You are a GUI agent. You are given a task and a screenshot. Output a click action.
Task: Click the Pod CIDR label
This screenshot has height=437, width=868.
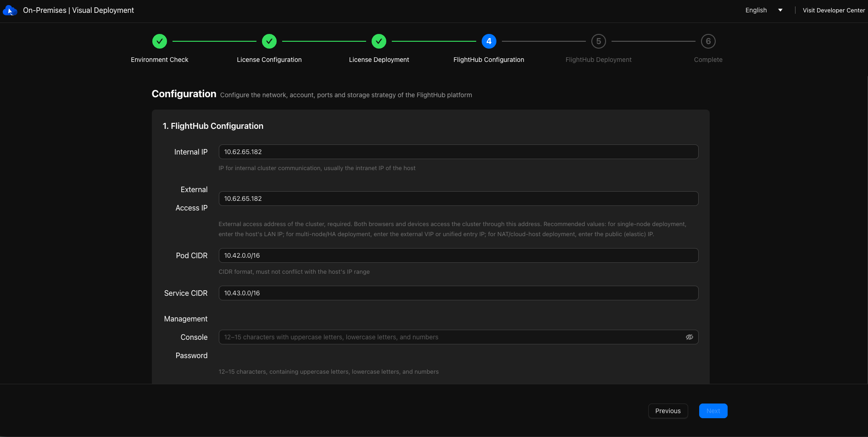192,255
